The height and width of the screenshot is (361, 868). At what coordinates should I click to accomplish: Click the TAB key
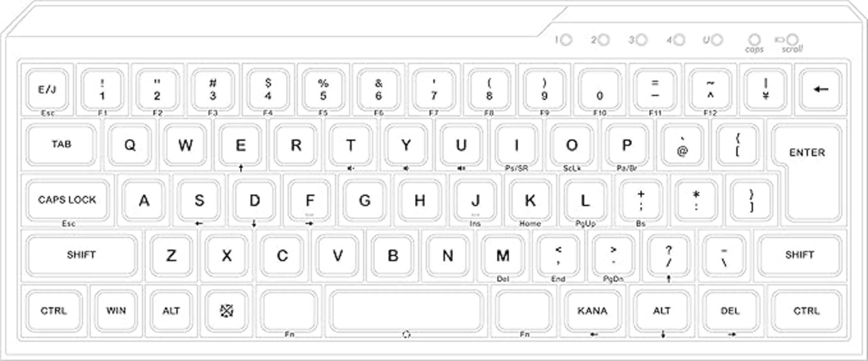tap(61, 145)
